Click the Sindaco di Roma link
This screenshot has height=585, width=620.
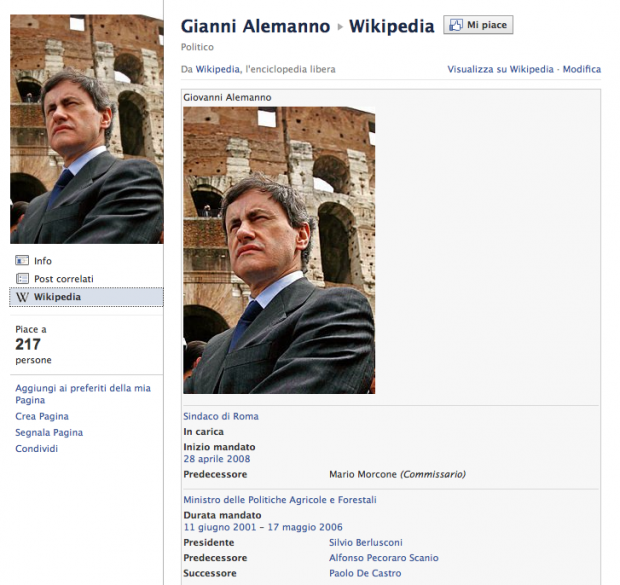coord(221,416)
